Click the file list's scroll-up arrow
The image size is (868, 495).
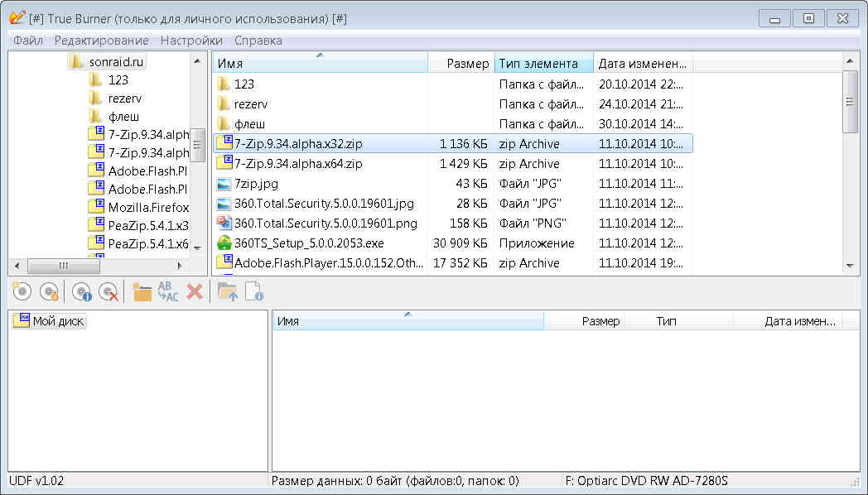pyautogui.click(x=850, y=60)
